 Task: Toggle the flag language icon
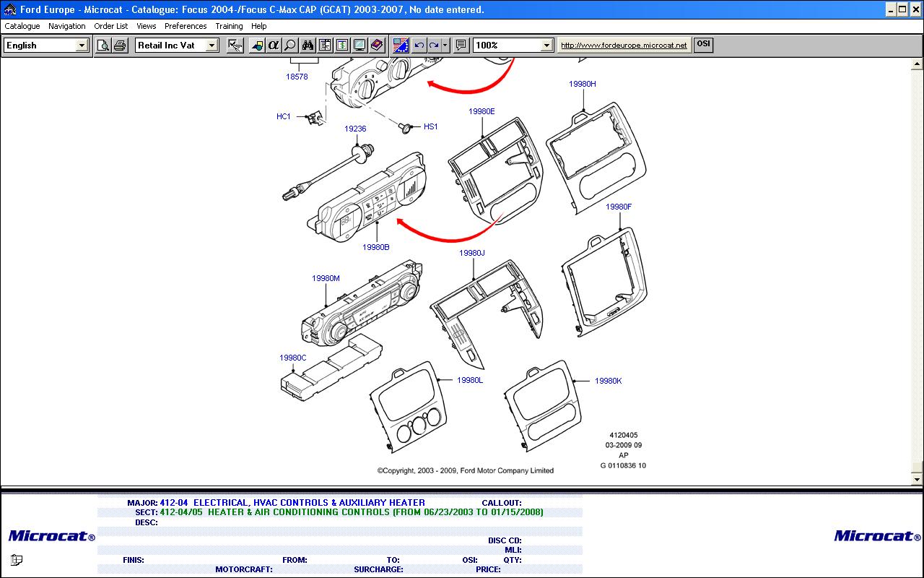click(401, 46)
